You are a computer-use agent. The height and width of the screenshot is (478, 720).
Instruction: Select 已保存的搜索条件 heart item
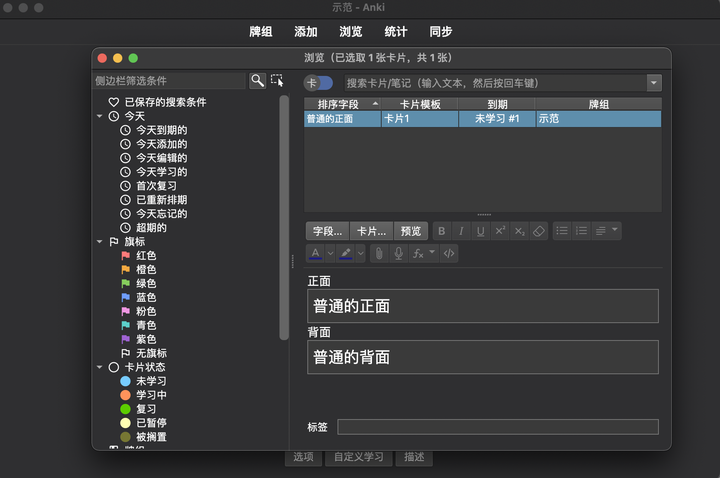(157, 102)
